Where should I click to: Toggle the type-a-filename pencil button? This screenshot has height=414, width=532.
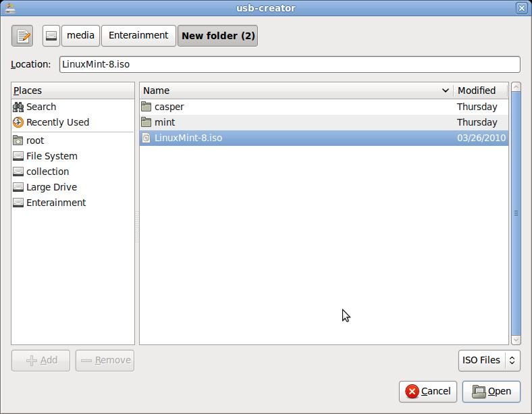coord(22,36)
